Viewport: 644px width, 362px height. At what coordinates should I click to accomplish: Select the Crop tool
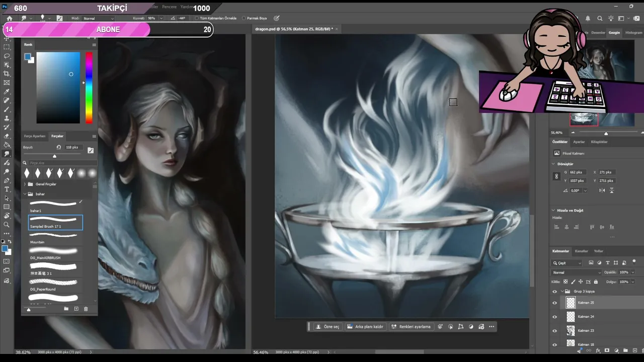coord(7,74)
